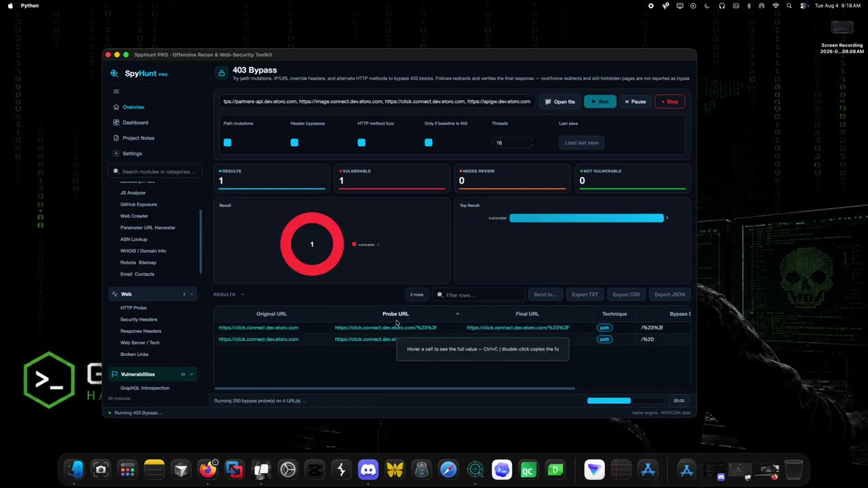Click the Wi-Fi icon in menu bar
Image resolution: width=868 pixels, height=488 pixels.
tap(776, 5)
